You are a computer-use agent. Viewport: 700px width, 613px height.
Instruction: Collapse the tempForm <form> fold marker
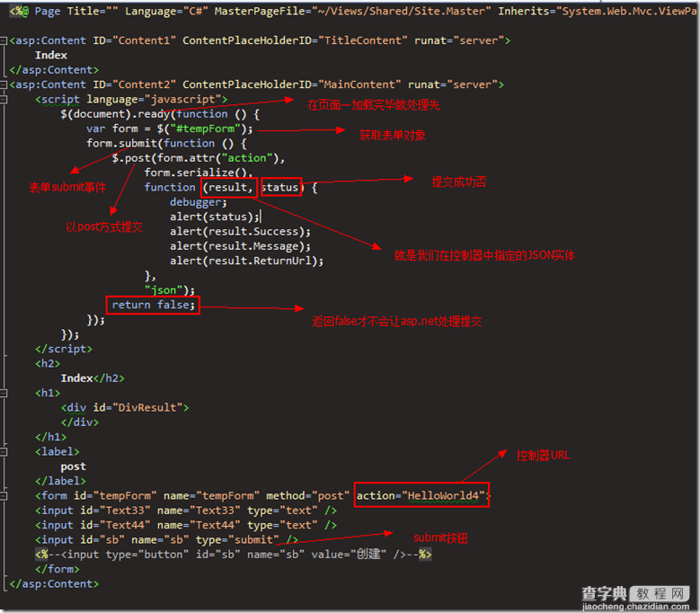[x=3, y=496]
